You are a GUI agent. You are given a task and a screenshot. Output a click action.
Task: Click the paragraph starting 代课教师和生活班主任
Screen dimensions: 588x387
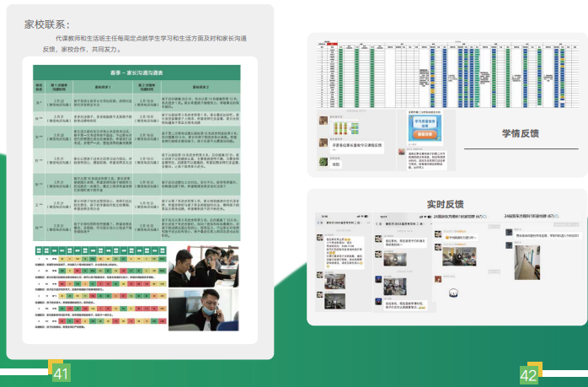145,44
